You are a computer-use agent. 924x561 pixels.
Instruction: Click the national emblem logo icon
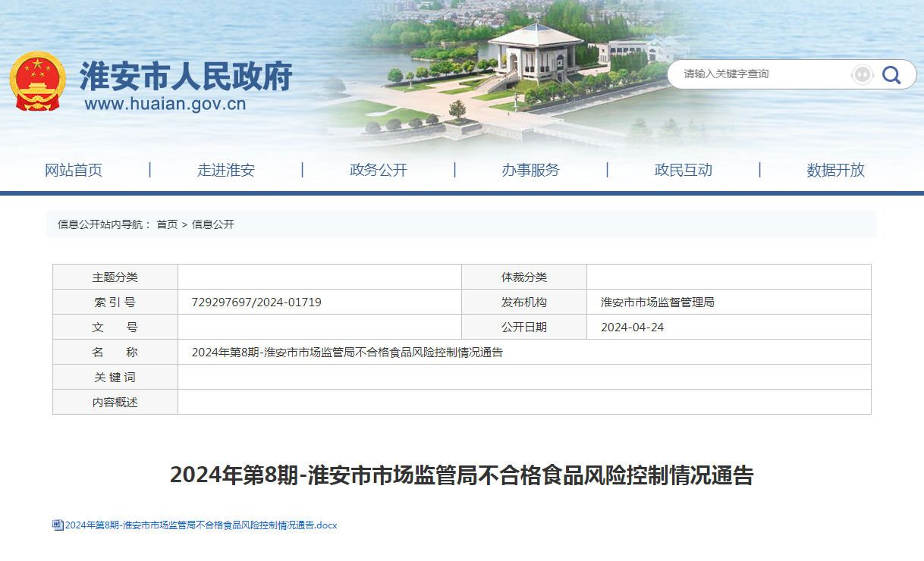38,81
